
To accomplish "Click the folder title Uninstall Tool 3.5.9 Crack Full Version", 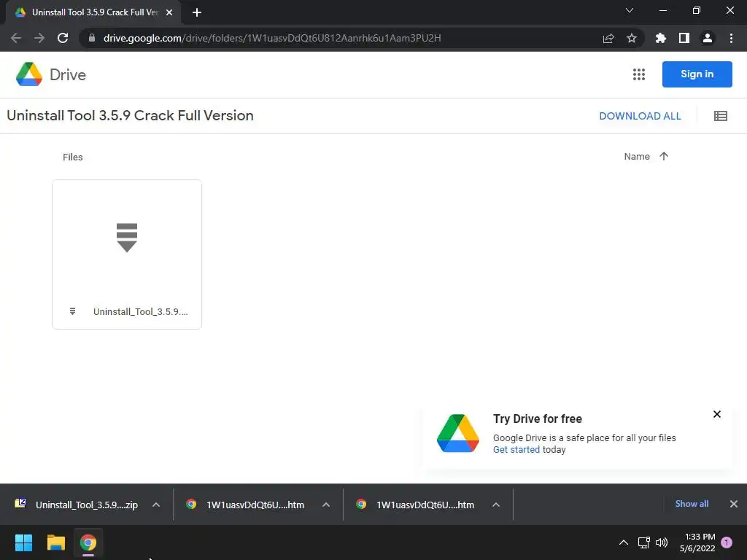I will click(130, 115).
